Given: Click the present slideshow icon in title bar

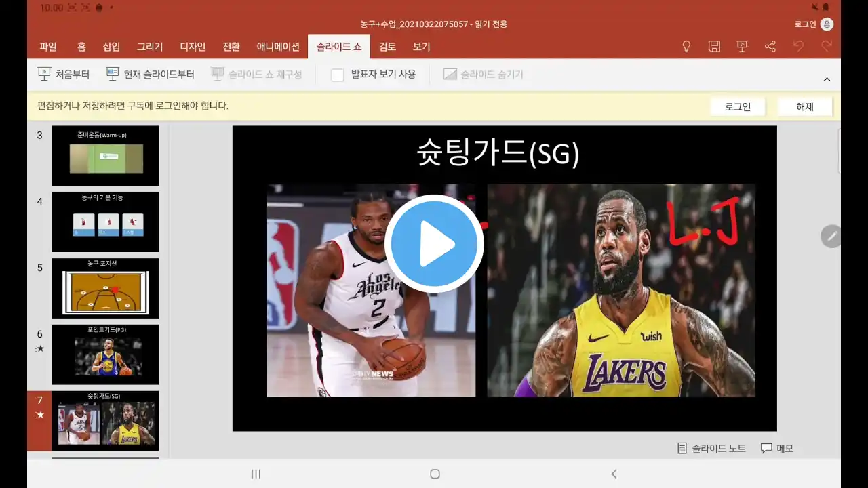Looking at the screenshot, I should click(x=742, y=46).
